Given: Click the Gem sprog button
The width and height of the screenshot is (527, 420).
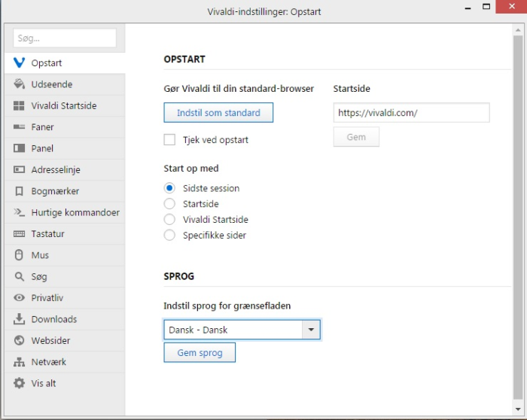Looking at the screenshot, I should point(200,352).
